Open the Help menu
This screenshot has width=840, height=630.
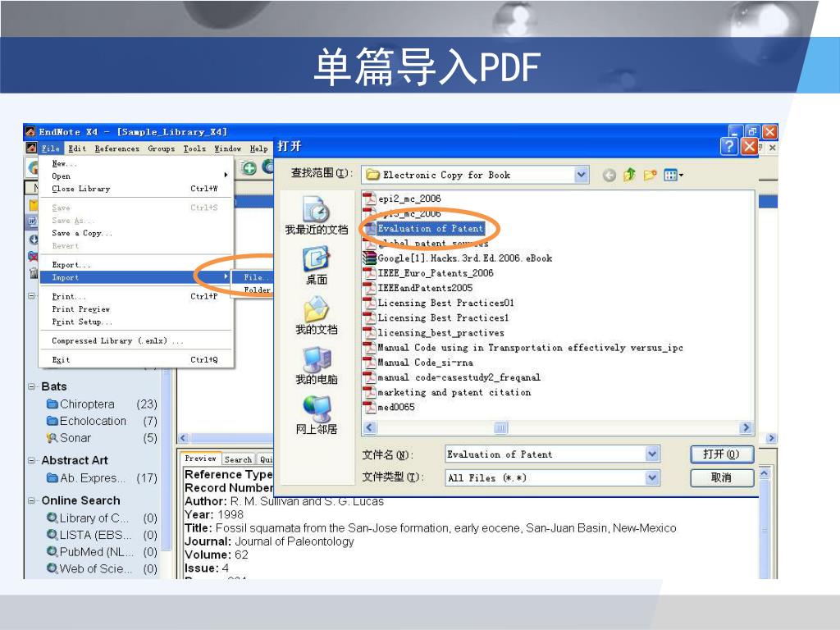coord(258,148)
